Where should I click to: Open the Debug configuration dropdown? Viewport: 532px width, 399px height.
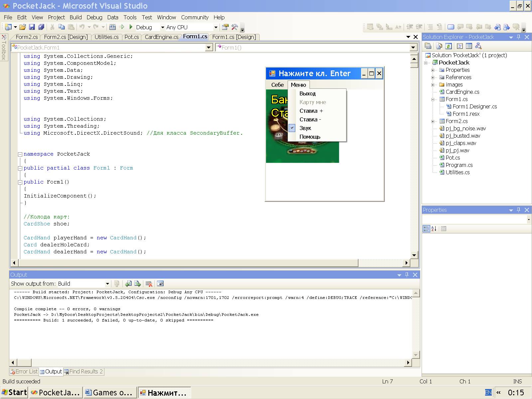click(163, 27)
